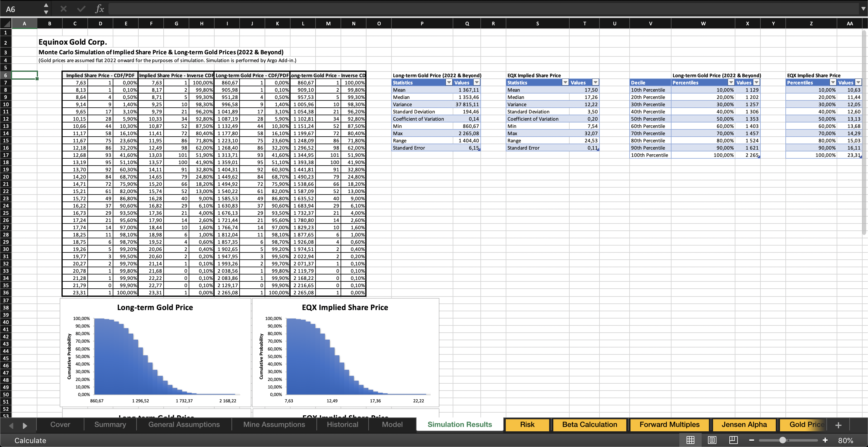Open the Mine Assumptions sheet tab
This screenshot has width=868, height=447.
tap(274, 424)
